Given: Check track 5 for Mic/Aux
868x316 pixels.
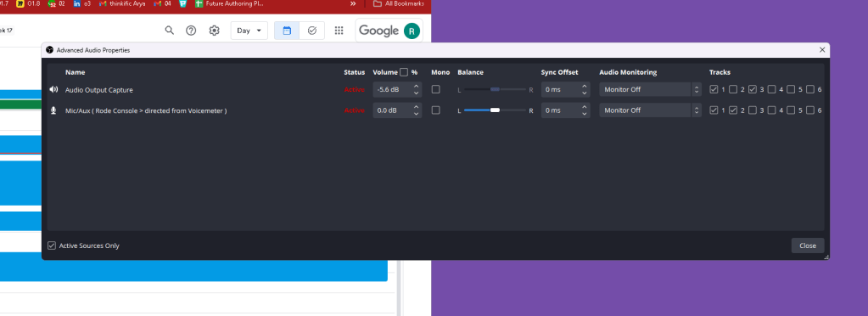Looking at the screenshot, I should (791, 110).
